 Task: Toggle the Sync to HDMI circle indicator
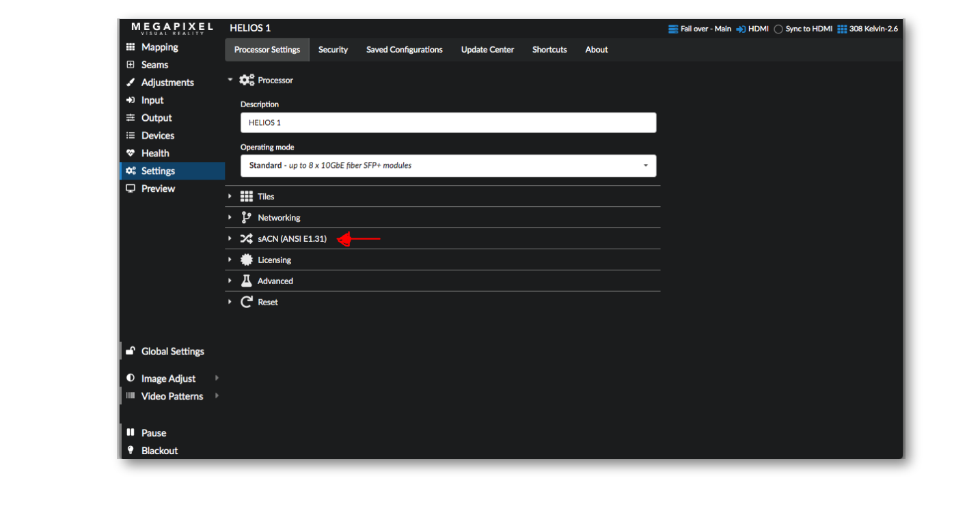(x=778, y=29)
